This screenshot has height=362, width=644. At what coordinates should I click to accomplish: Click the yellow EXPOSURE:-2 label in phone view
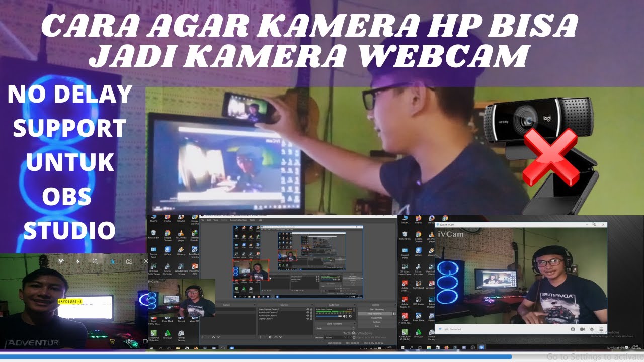[70, 301]
